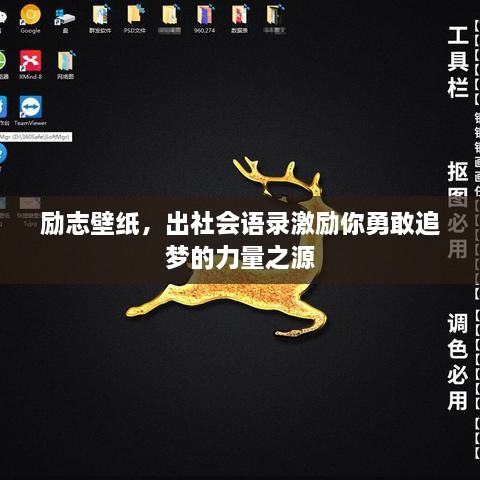480x480 pixels.
Task: Select blurred-name folder right of 数据表
Action: point(275,19)
